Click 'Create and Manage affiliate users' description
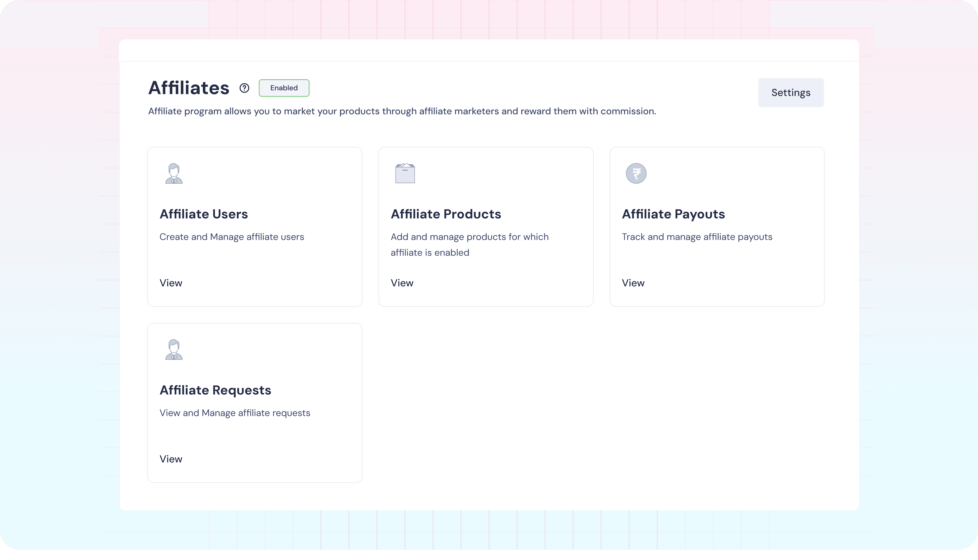 click(232, 237)
